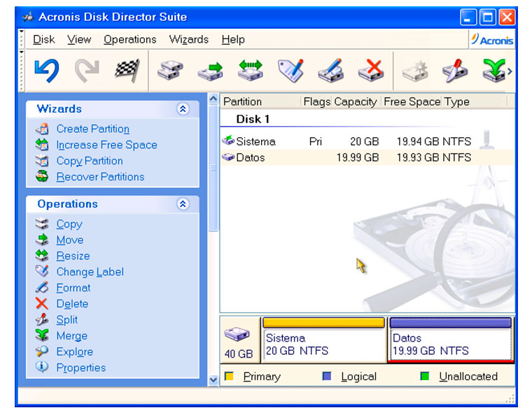
Task: Click the Acronis logo in menu bar
Action: pos(492,40)
